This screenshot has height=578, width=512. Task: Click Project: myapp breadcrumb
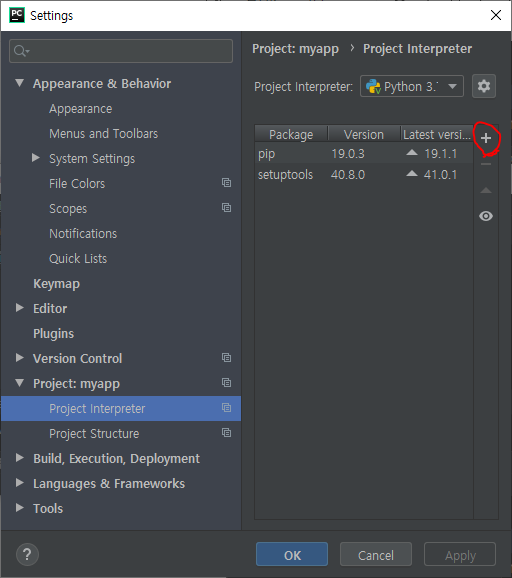(295, 49)
